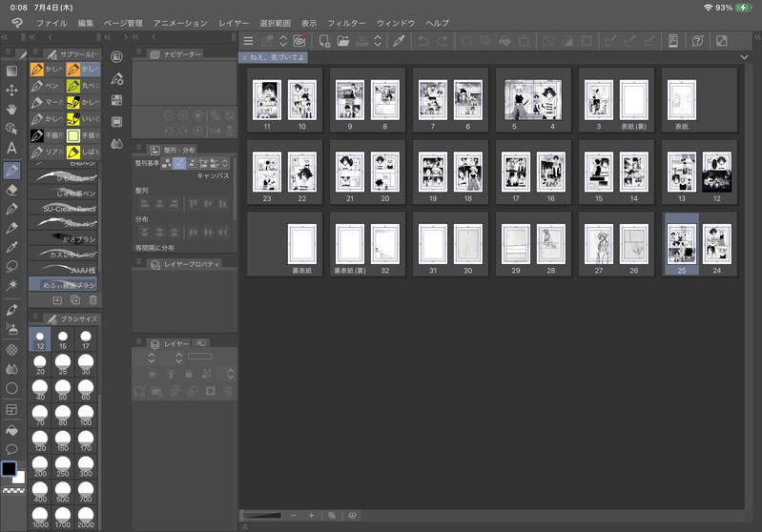Viewport: 762px width, 532px height.
Task: Open Clip Studio via the spiral icon
Action: coord(299,41)
